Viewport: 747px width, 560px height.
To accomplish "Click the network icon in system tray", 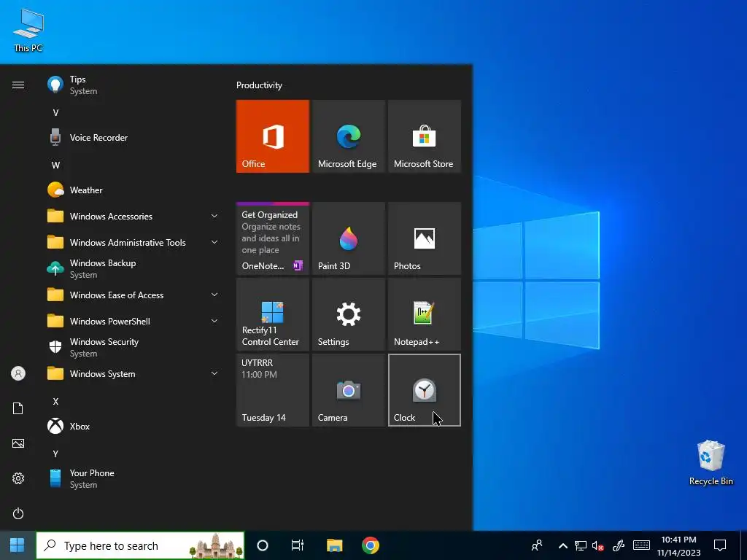I will pos(580,545).
